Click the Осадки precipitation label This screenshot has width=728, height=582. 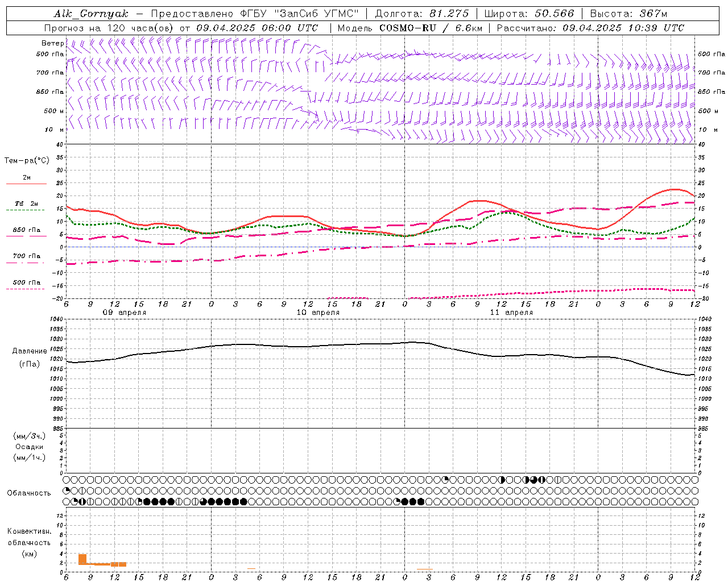30,447
